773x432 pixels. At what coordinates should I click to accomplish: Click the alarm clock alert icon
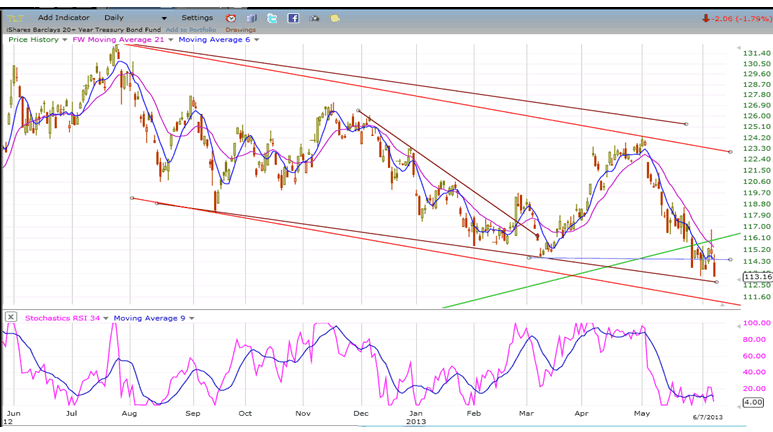231,18
